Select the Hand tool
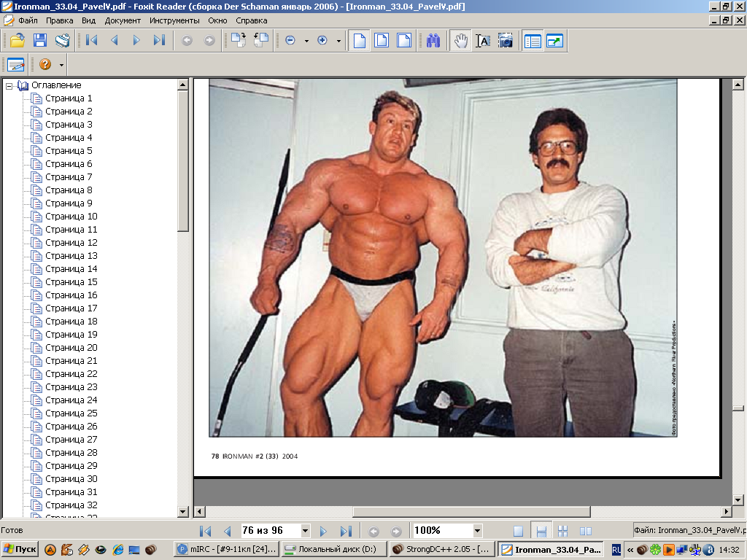 [x=460, y=41]
